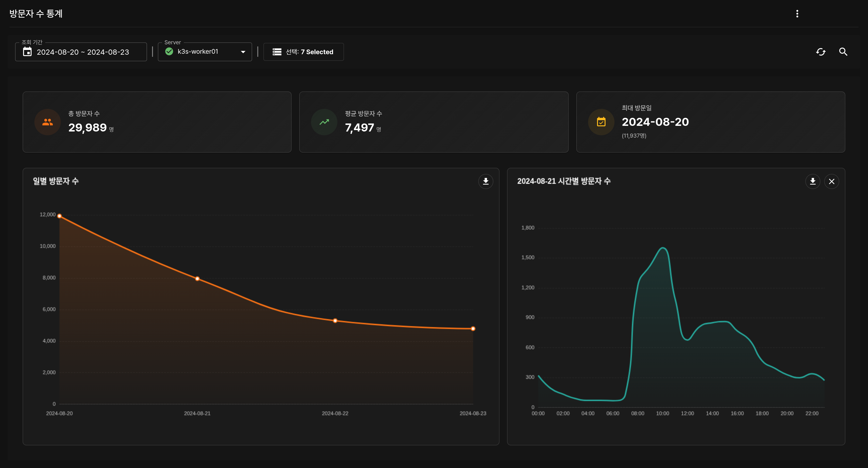Open the k3s-worker01 server selector
The height and width of the screenshot is (468, 868).
click(198, 52)
